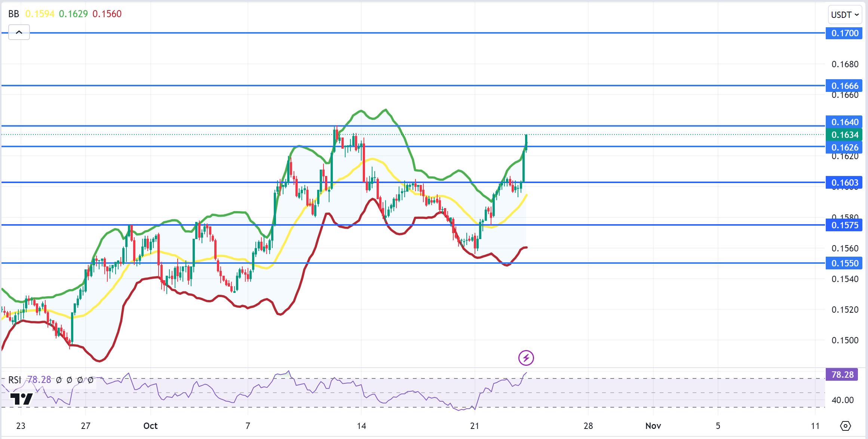868x439 pixels.
Task: Click the Oct date on time axis
Action: 150,426
